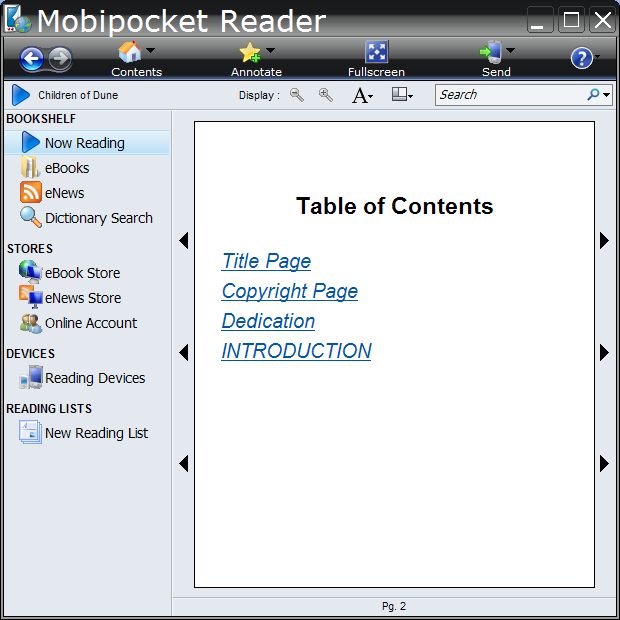Create a New Reading List
This screenshot has height=620, width=620.
tap(84, 433)
